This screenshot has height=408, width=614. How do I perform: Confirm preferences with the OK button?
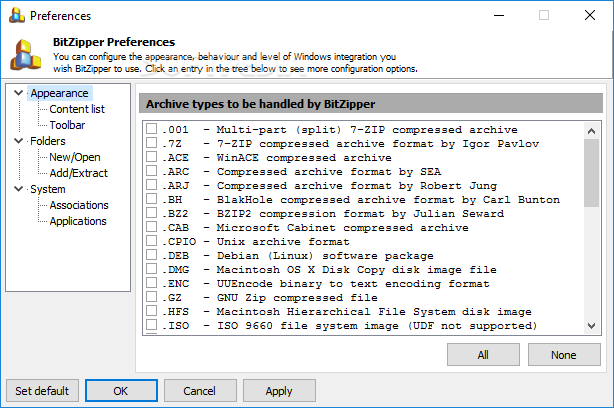coord(121,391)
